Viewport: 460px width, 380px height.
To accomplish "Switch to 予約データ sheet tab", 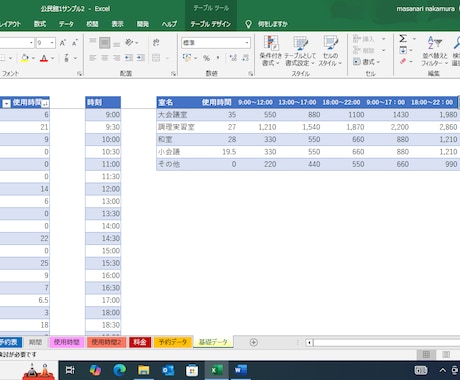I will coord(173,342).
